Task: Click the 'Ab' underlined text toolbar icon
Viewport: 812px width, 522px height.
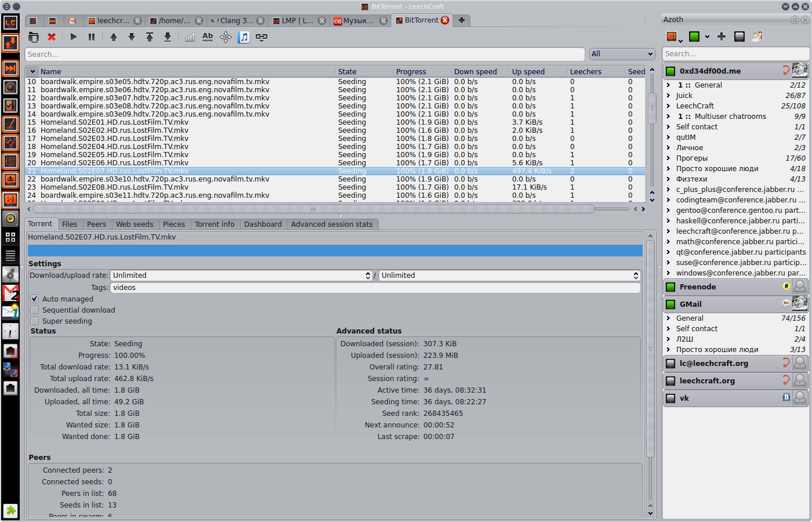Action: pyautogui.click(x=208, y=37)
